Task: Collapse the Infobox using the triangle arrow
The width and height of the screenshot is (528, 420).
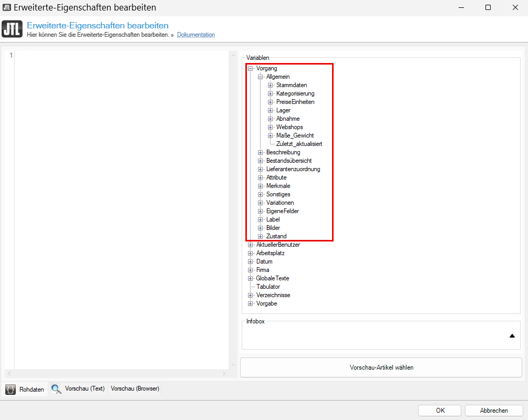Action: [x=512, y=336]
